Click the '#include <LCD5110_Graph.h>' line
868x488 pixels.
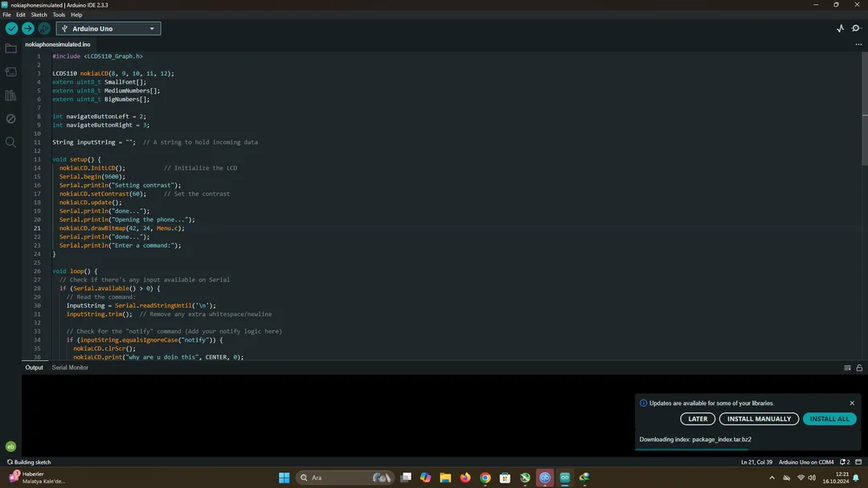click(97, 56)
